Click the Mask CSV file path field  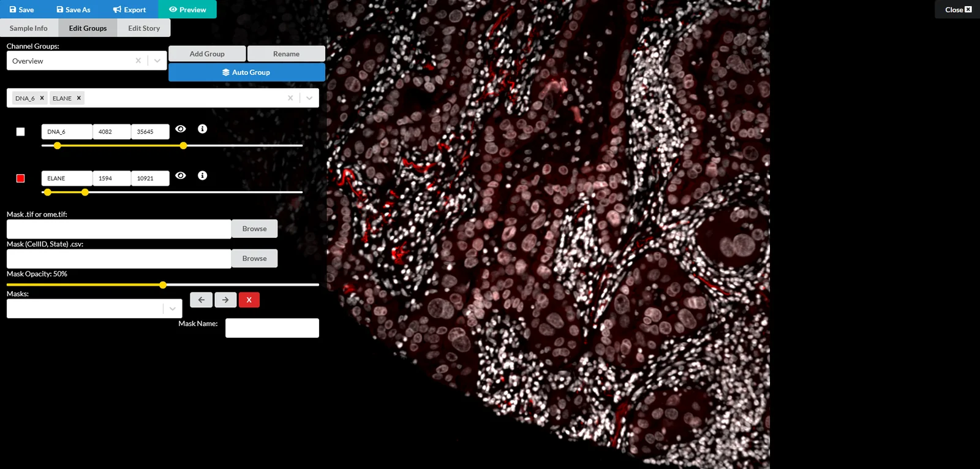(119, 259)
